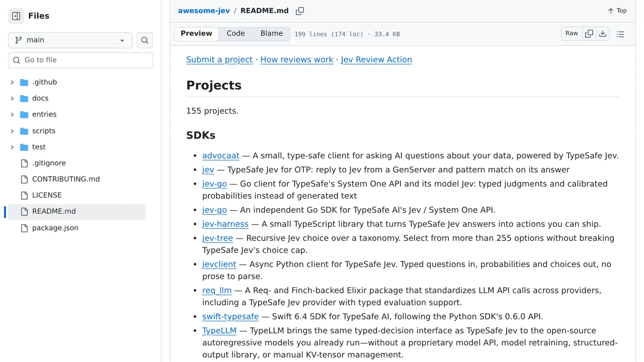Open the independent Go SDK jev-go link
Screen dimensions: 644x362
click(214, 210)
